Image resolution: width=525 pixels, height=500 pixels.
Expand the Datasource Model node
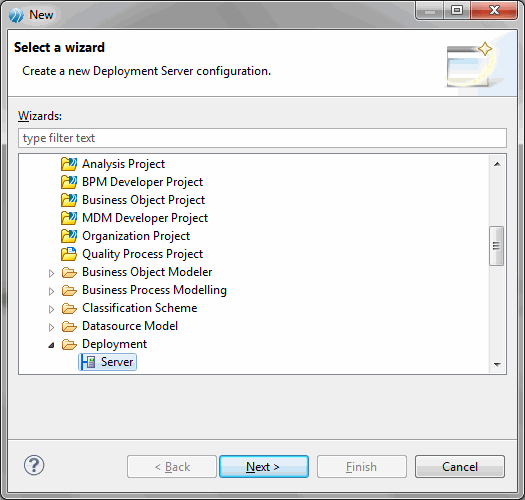pos(51,328)
